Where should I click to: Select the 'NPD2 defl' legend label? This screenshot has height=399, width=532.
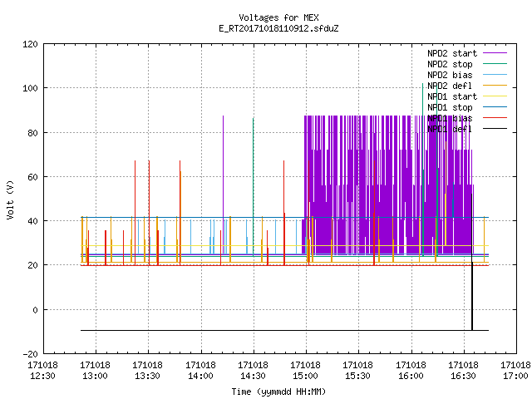tap(450, 86)
